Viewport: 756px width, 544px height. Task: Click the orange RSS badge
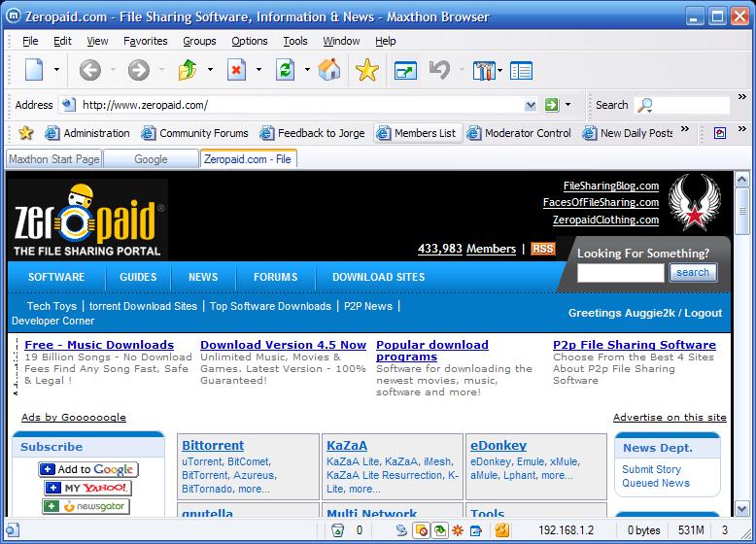543,249
